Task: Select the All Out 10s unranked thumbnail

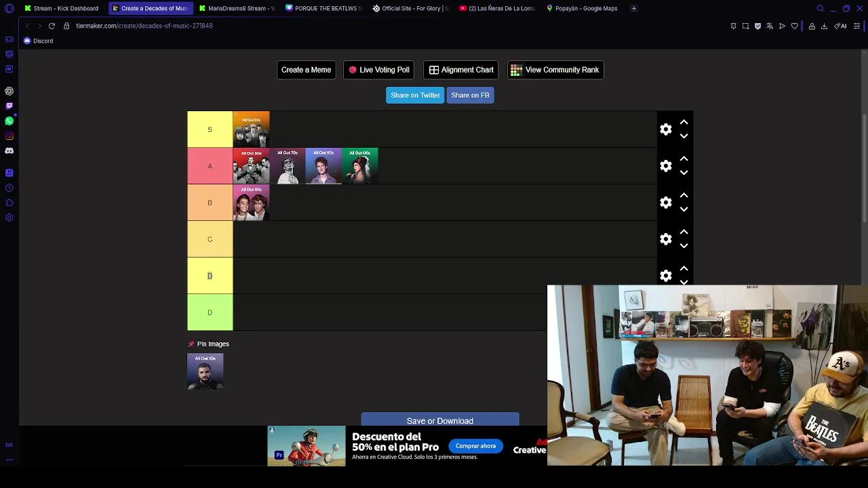Action: point(205,371)
